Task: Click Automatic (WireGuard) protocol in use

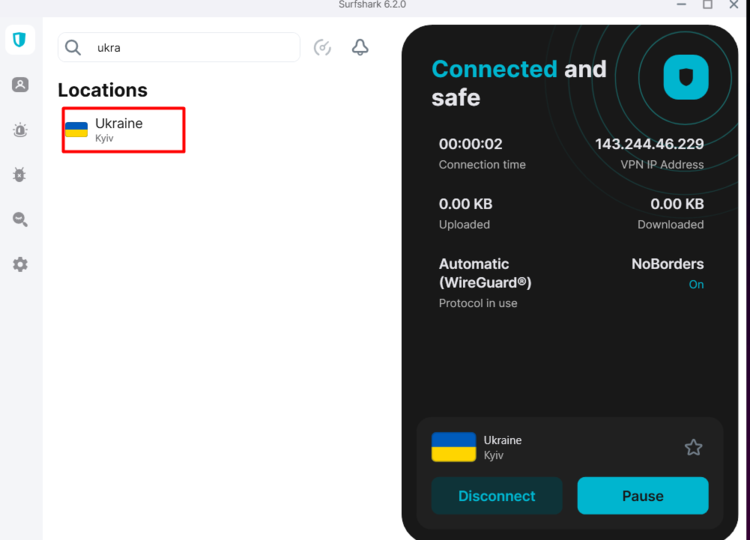Action: (485, 273)
